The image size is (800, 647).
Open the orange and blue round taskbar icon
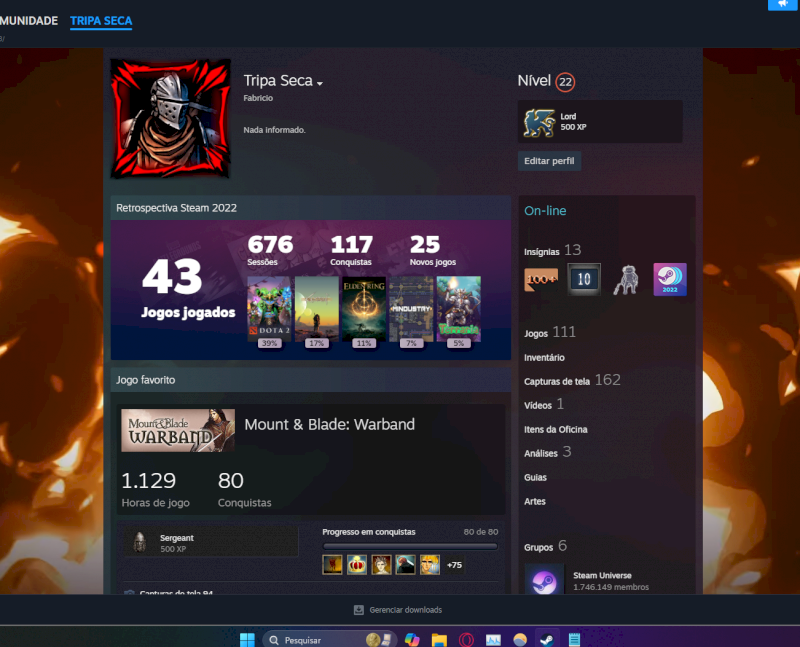click(520, 640)
